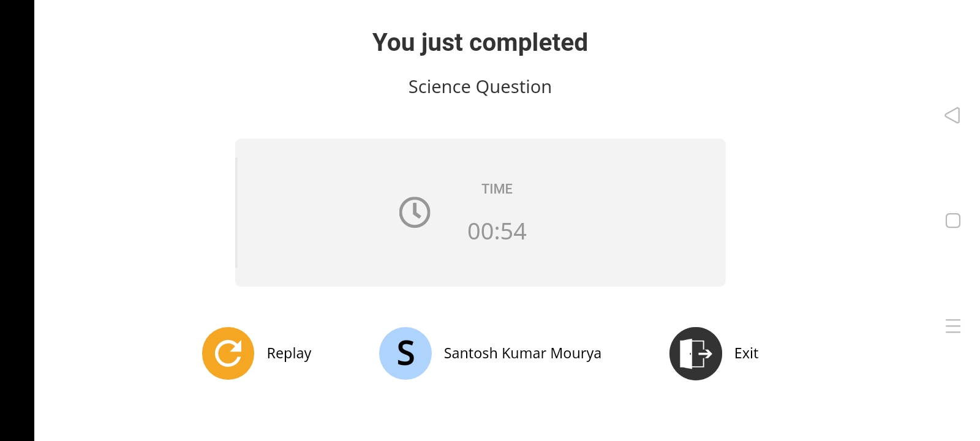Click the 00:54 elapsed time value
Image resolution: width=980 pixels, height=441 pixels.
point(497,232)
